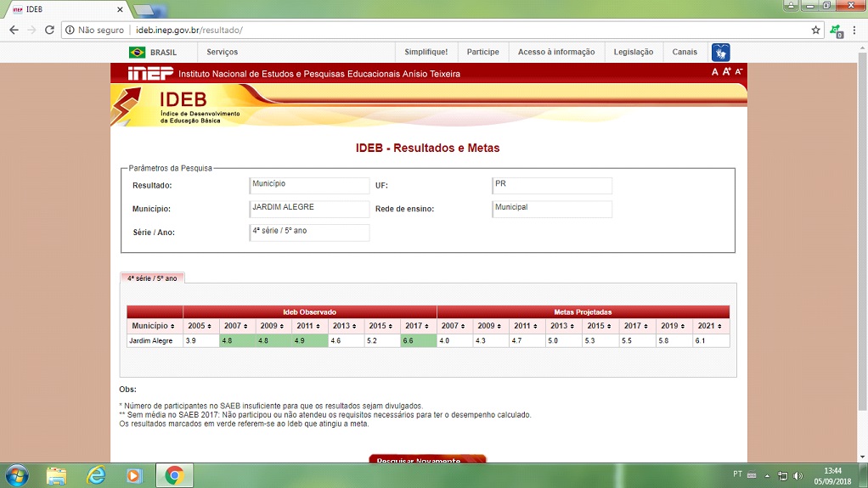Screen dimensions: 868x488
Task: Click the JARDIM ALEGRE município field
Action: (x=309, y=209)
